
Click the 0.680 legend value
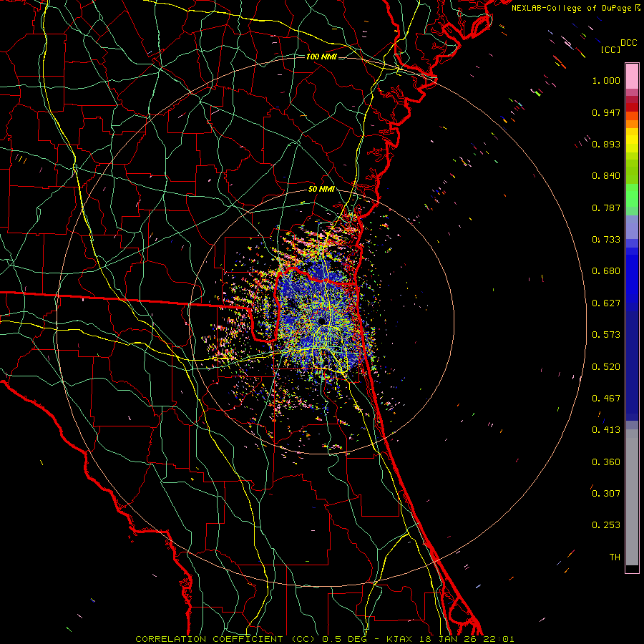tap(606, 271)
